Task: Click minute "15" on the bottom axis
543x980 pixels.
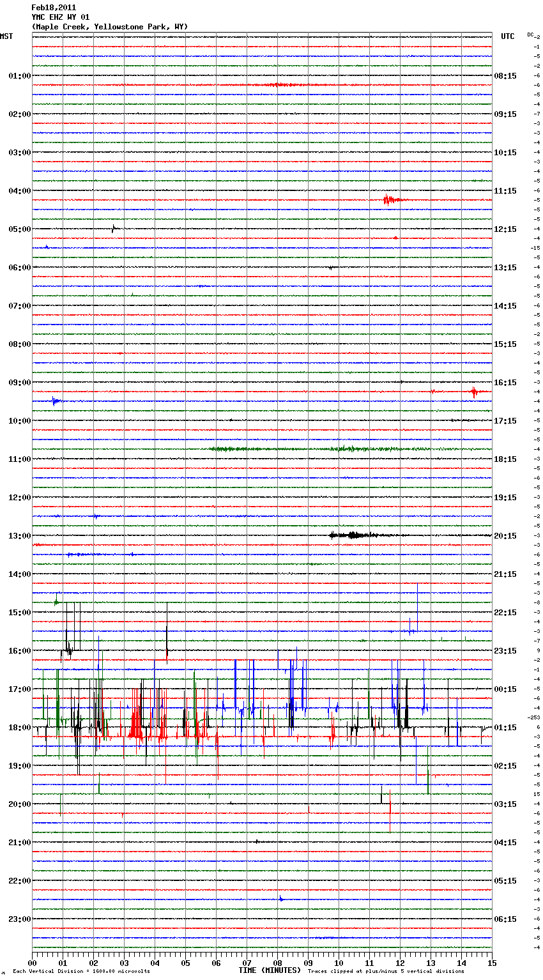Action: coord(492,963)
